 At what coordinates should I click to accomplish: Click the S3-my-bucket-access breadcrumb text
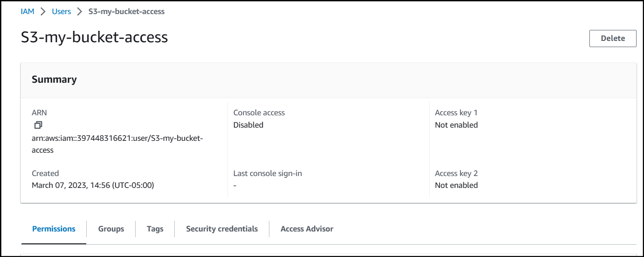126,11
